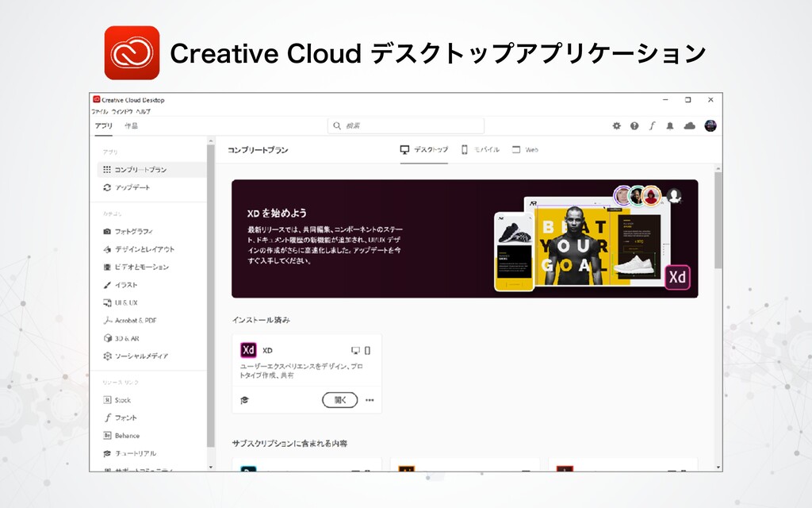Select コンプリートプラン in the sidebar
The width and height of the screenshot is (812, 508).
tap(151, 170)
